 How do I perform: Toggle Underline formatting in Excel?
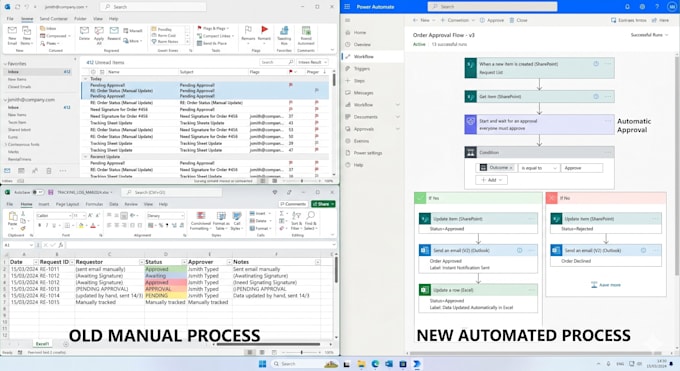click(x=54, y=225)
